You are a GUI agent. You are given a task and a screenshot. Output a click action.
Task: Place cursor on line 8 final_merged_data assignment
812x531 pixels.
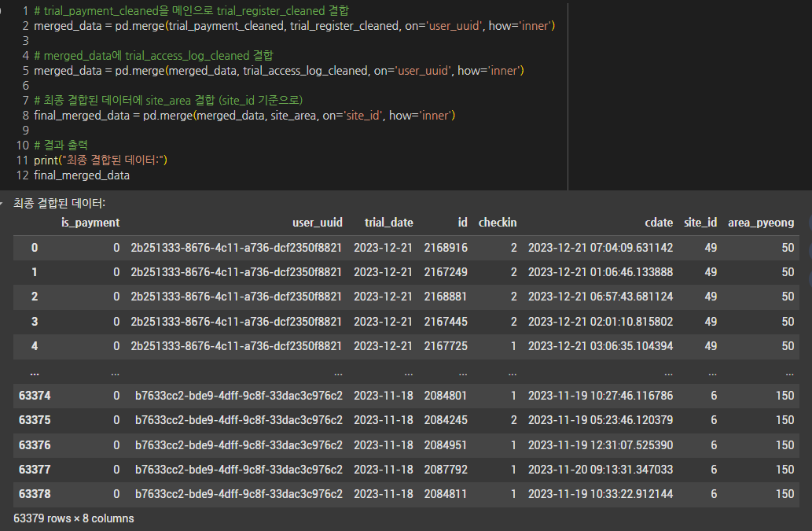click(x=244, y=116)
